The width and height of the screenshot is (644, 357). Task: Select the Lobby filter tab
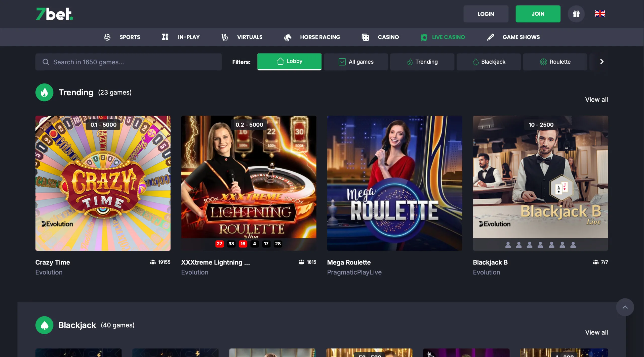tap(289, 61)
